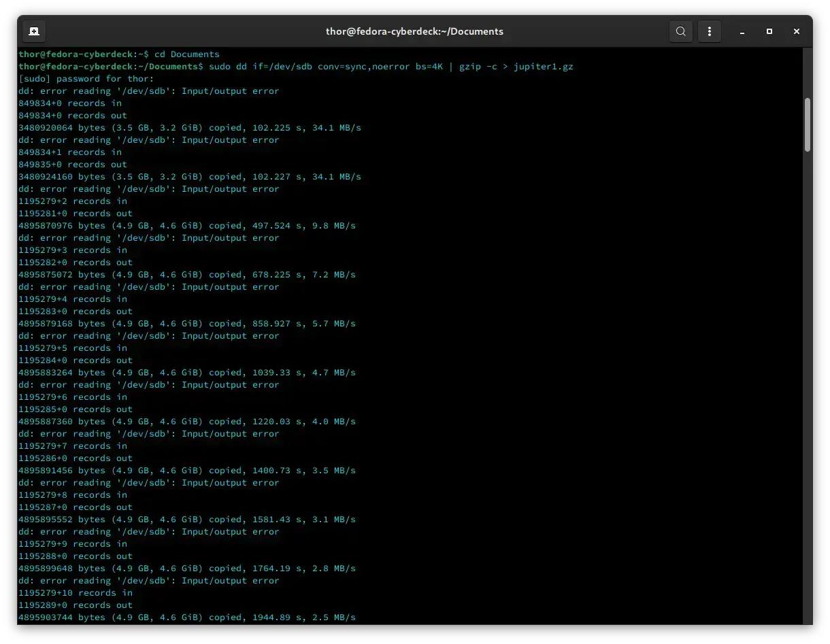Maximize the terminal window
Viewport: 830px width, 644px height.
tap(769, 31)
